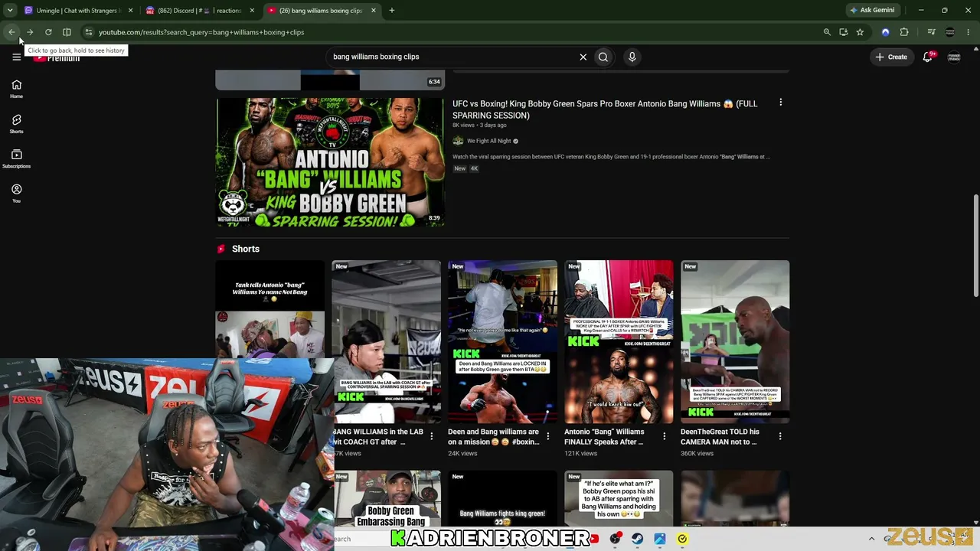
Task: Play the BANG WILLIAMS in the LAB short thumbnail
Action: pos(386,342)
